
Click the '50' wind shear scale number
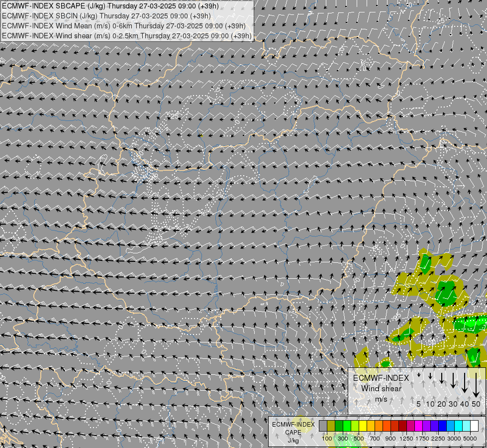point(476,404)
